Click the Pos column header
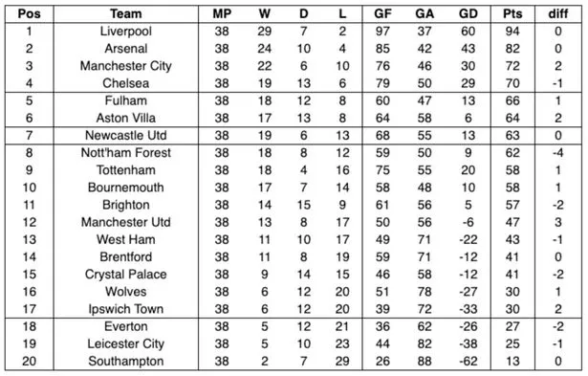 tap(30, 14)
